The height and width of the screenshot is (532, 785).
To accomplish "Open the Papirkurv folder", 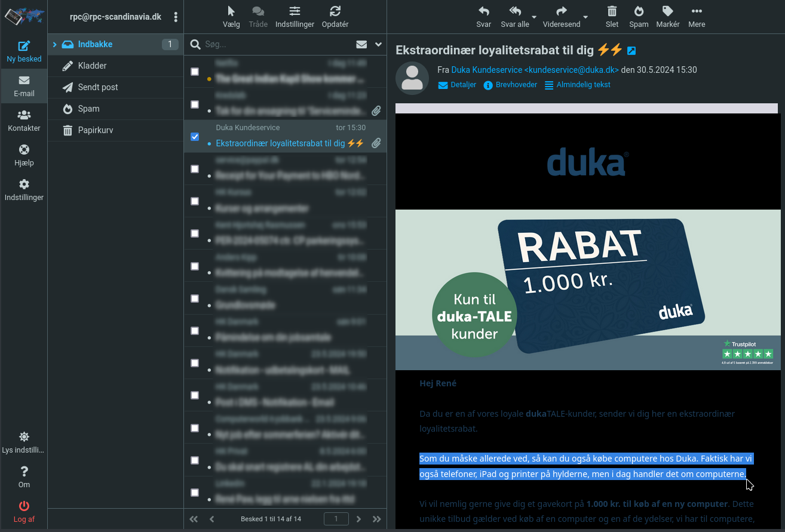I will tap(115, 130).
